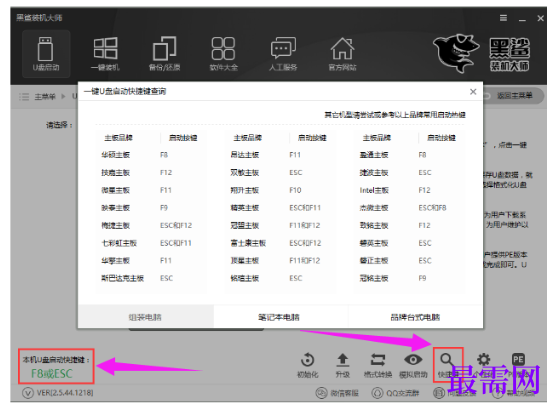The width and height of the screenshot is (559, 411).
Task: Click the 华硕主板 row
Action: point(150,155)
